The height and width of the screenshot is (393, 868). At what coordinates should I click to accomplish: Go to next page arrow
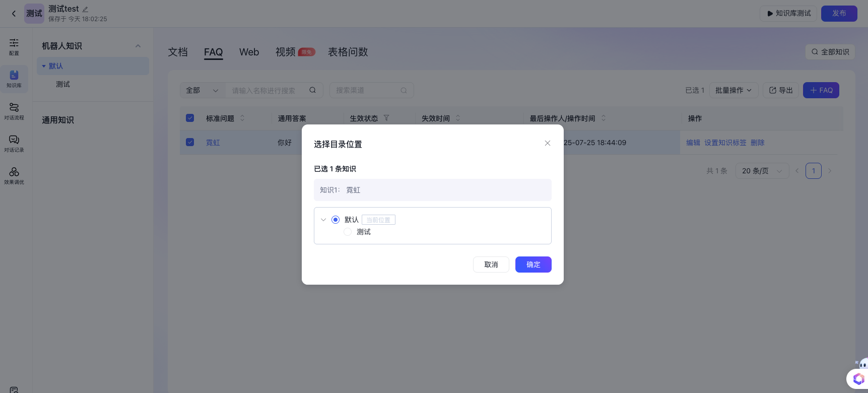tap(830, 171)
